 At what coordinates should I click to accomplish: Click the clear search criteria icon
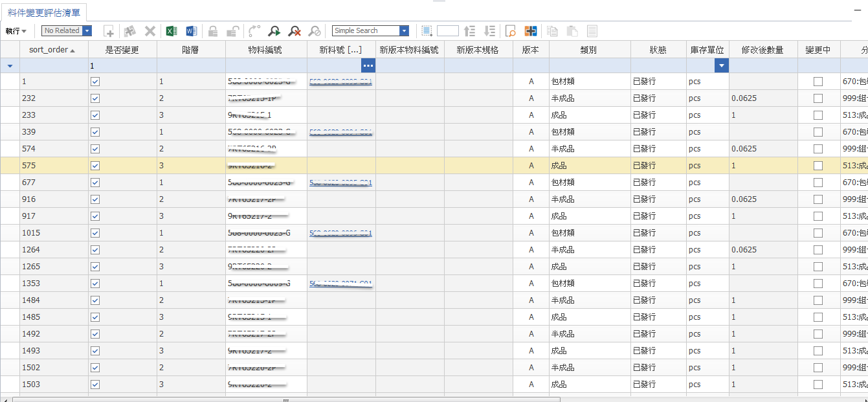click(295, 31)
